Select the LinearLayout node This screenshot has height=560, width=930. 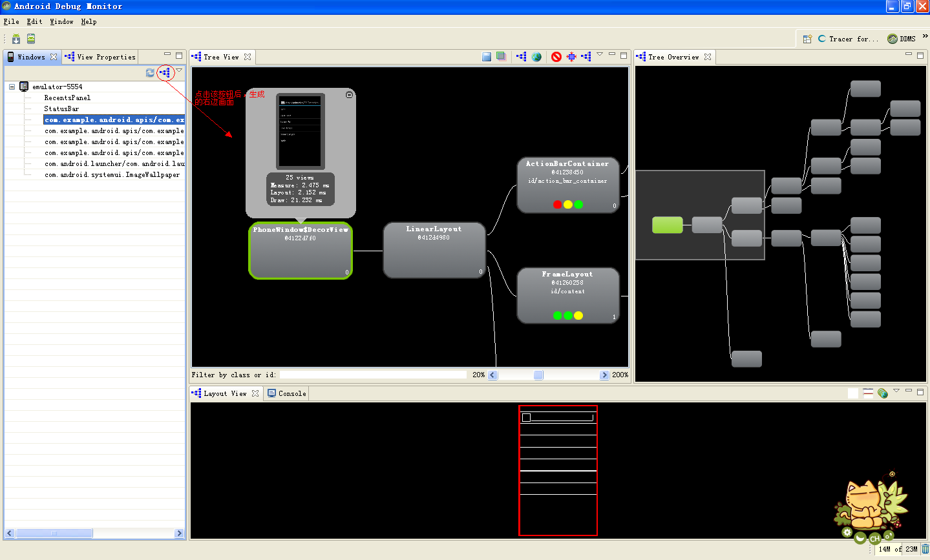coord(434,251)
